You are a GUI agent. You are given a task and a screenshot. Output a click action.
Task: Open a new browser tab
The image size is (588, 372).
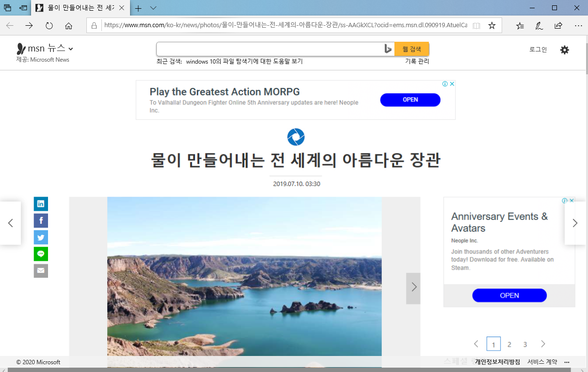coord(138,8)
